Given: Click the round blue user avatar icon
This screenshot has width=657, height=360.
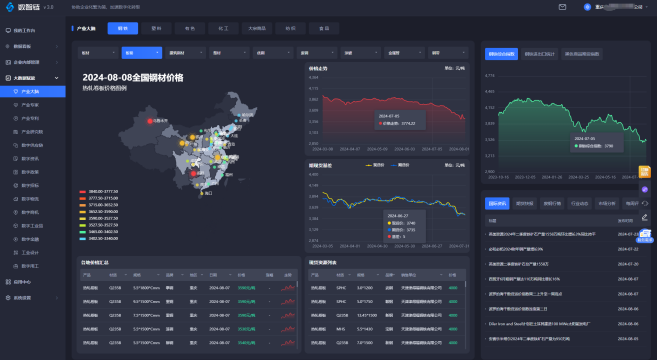Looking at the screenshot, I should pyautogui.click(x=587, y=7).
